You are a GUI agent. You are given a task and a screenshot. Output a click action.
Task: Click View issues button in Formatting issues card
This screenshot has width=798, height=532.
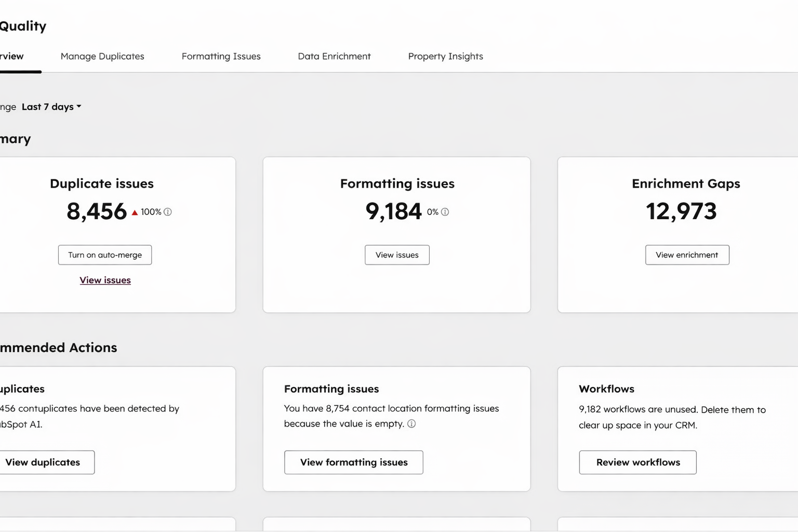(397, 255)
